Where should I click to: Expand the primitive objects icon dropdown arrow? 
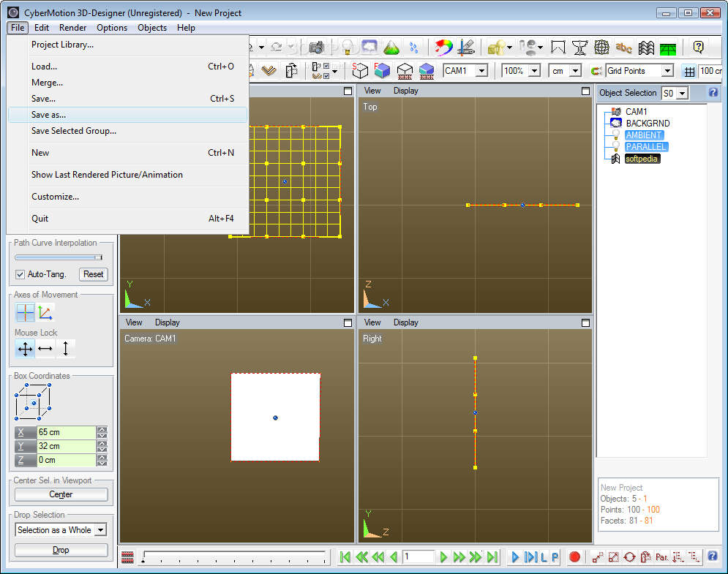click(x=510, y=48)
